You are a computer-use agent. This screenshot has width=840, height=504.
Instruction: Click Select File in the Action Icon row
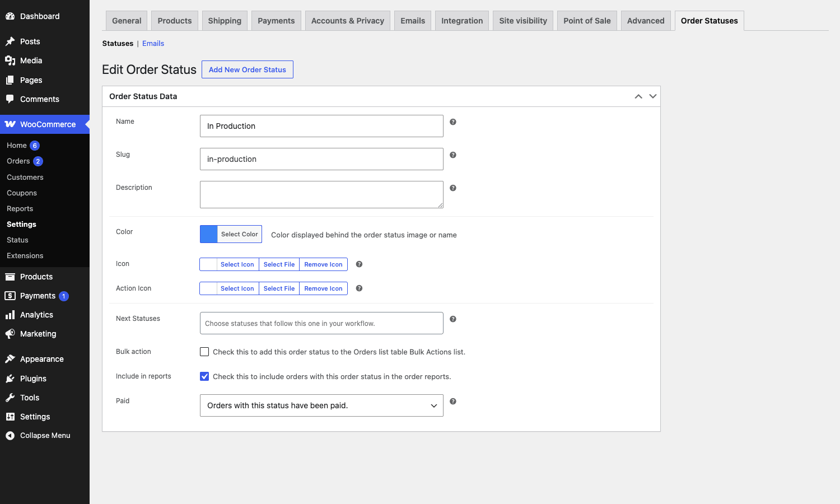pos(279,288)
